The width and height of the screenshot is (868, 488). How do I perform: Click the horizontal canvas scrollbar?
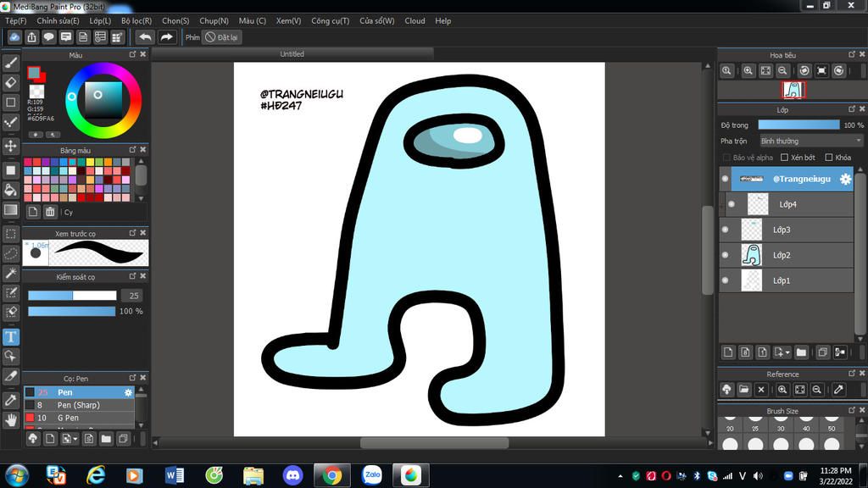[x=434, y=442]
